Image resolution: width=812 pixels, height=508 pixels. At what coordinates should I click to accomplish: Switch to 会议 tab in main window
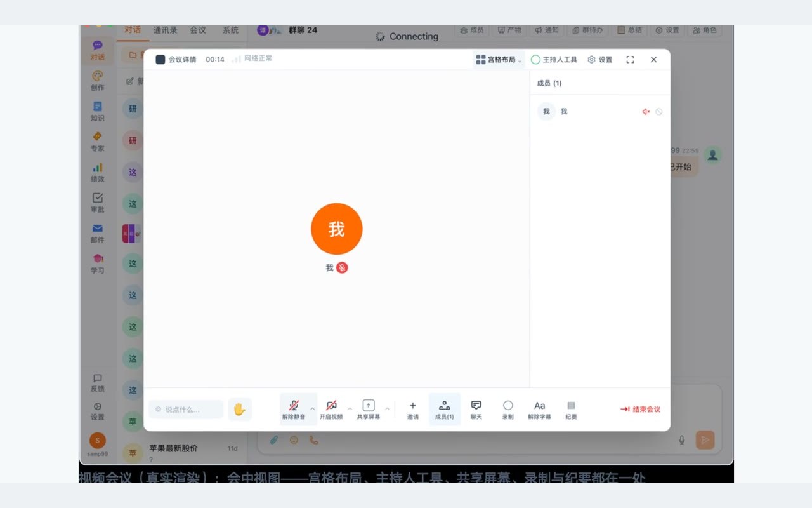click(198, 30)
